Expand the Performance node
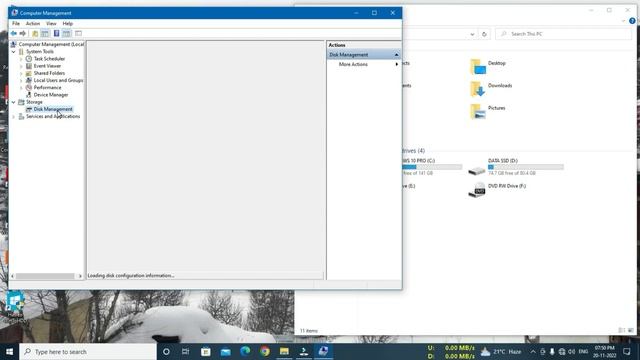Viewport: 640px width, 360px height. 21,88
